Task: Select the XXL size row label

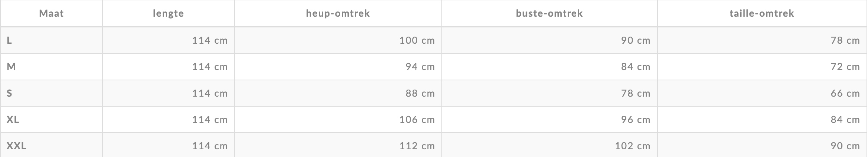Action: click(52, 145)
